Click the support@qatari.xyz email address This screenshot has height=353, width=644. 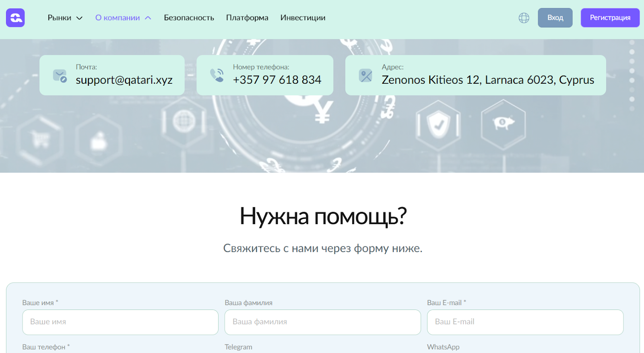click(124, 80)
